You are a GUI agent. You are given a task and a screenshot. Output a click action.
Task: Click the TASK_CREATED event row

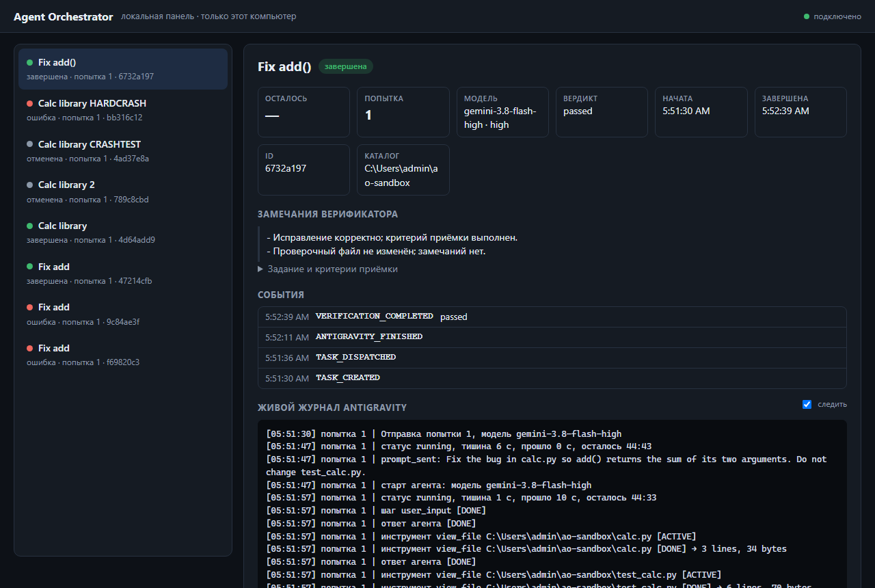(x=552, y=378)
